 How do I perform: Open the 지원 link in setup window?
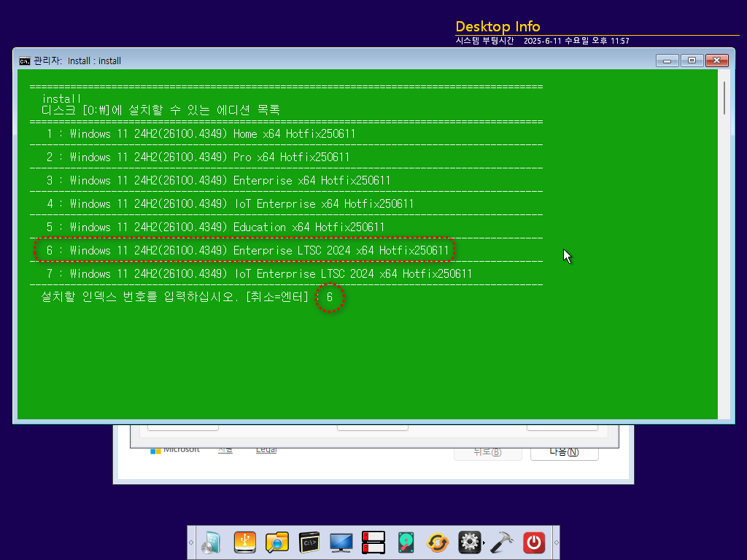pyautogui.click(x=225, y=449)
